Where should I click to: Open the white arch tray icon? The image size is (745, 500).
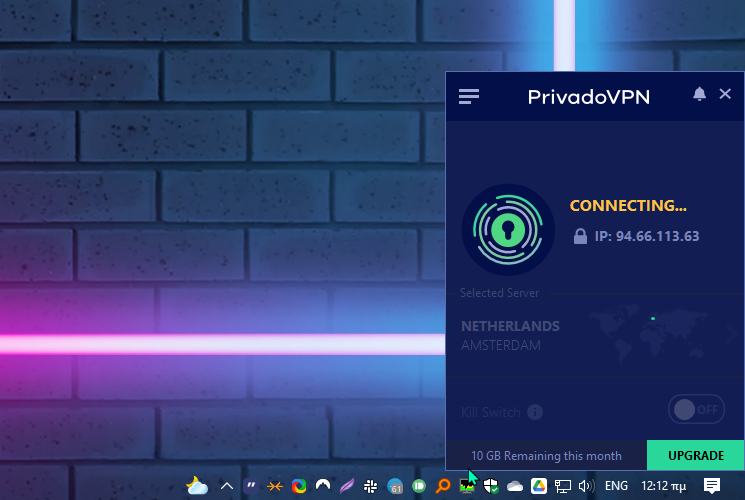[323, 485]
